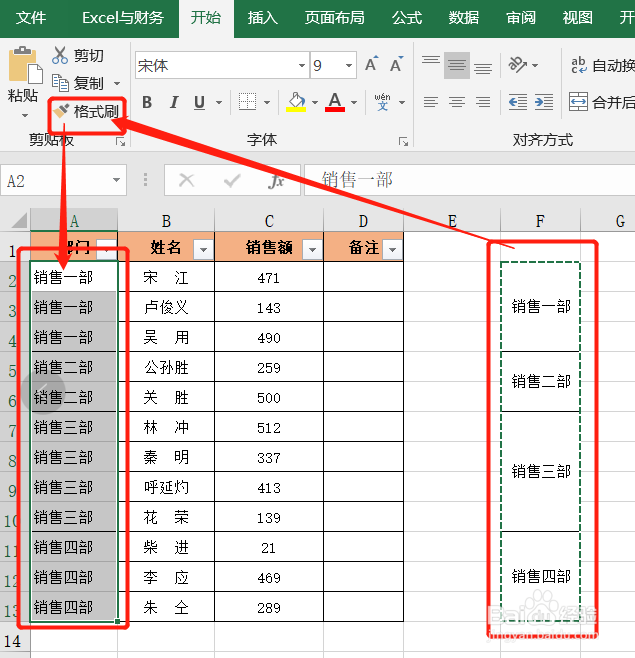This screenshot has height=658, width=635.
Task: Open the Name Box dropdown arrow
Action: tap(116, 180)
